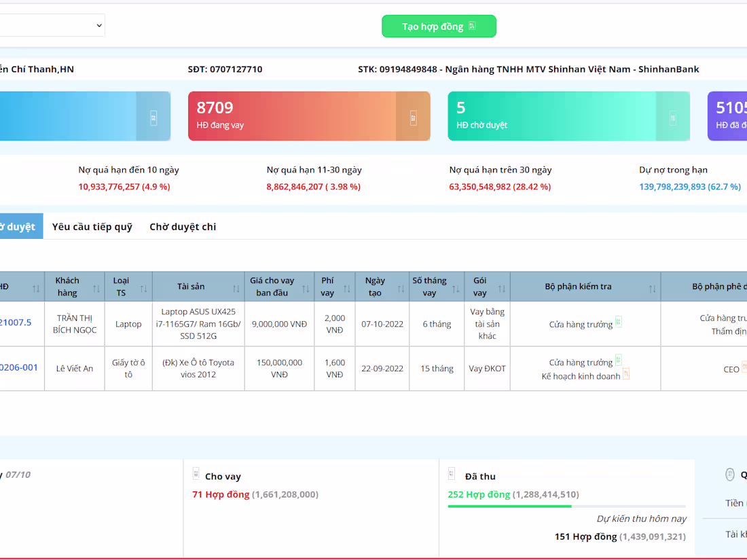
Task: Click the 150,000,000 VNĐ loan value
Action: [x=279, y=369]
